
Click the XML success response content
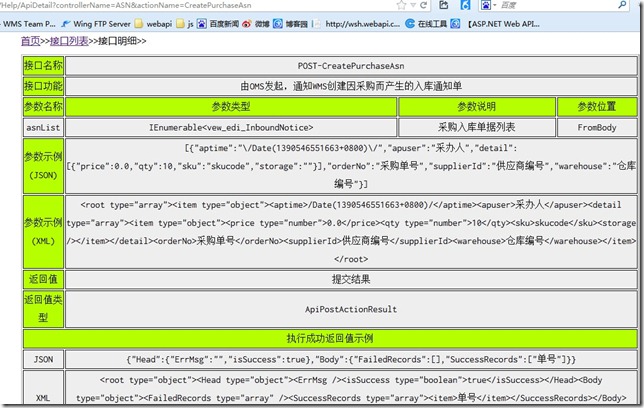(x=351, y=388)
